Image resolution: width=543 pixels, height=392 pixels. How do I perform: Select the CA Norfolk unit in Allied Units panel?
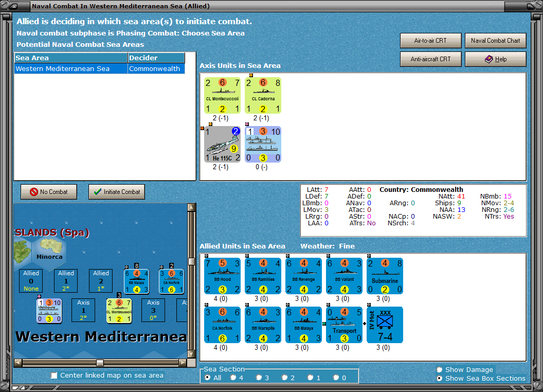tap(222, 325)
